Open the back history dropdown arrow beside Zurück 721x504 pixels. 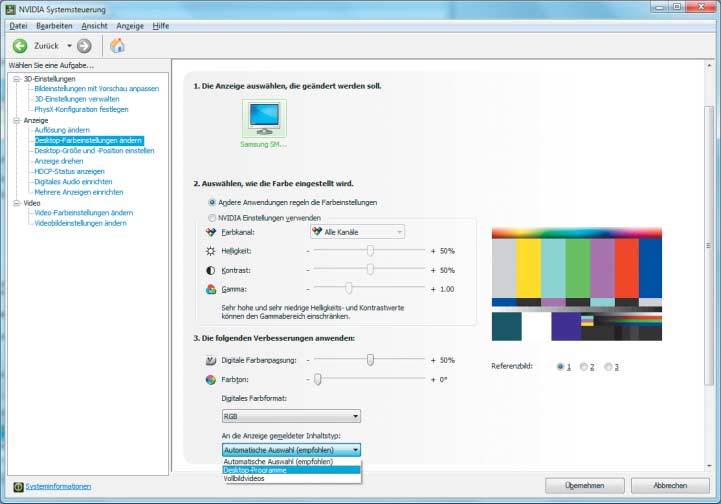pyautogui.click(x=69, y=46)
